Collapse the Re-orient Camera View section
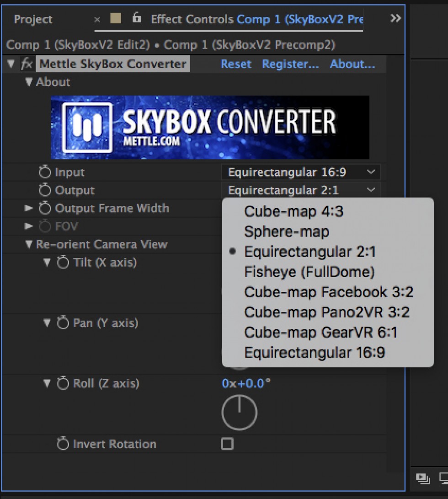 (29, 245)
